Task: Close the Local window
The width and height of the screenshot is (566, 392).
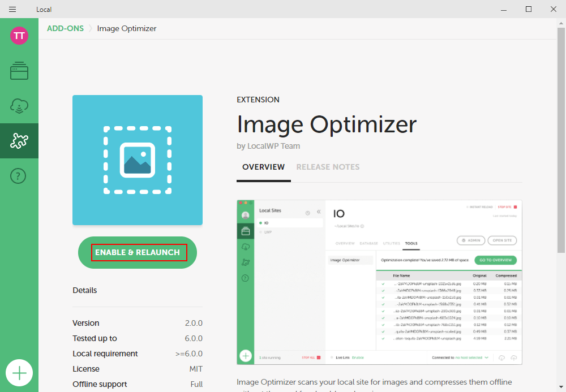Action: [x=554, y=10]
